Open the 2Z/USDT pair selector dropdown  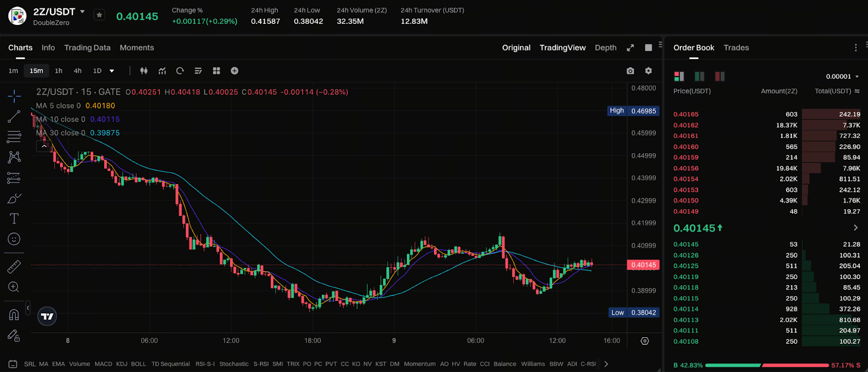coord(82,11)
